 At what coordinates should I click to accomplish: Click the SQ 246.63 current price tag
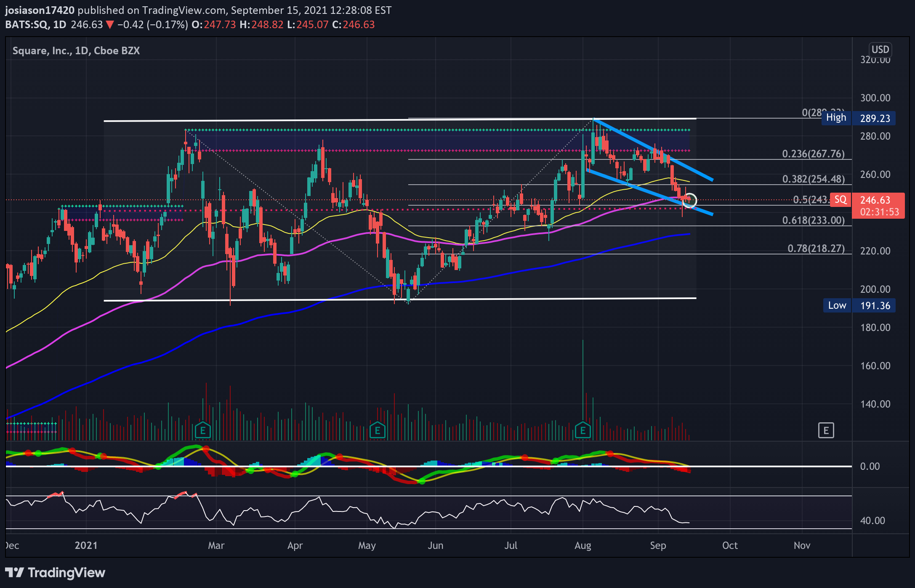(x=867, y=200)
